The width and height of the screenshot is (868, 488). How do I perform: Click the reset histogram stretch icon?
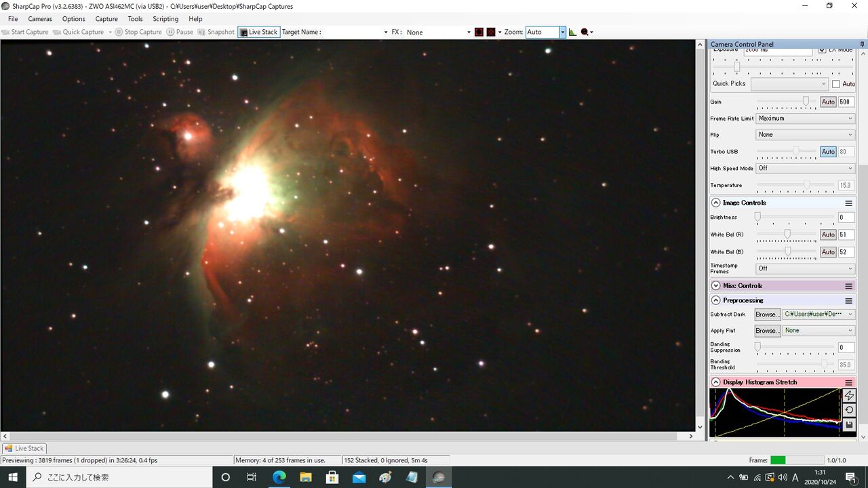(x=849, y=410)
